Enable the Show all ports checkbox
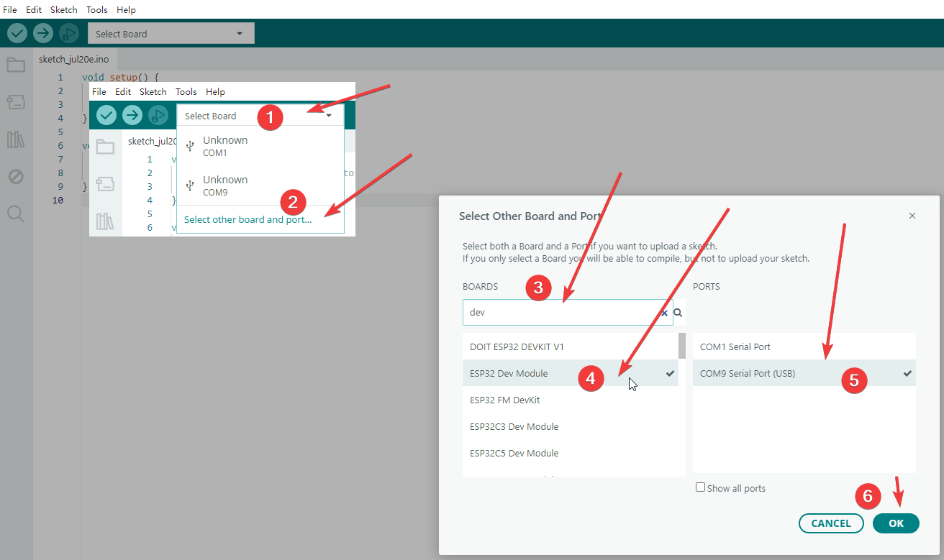 point(700,487)
